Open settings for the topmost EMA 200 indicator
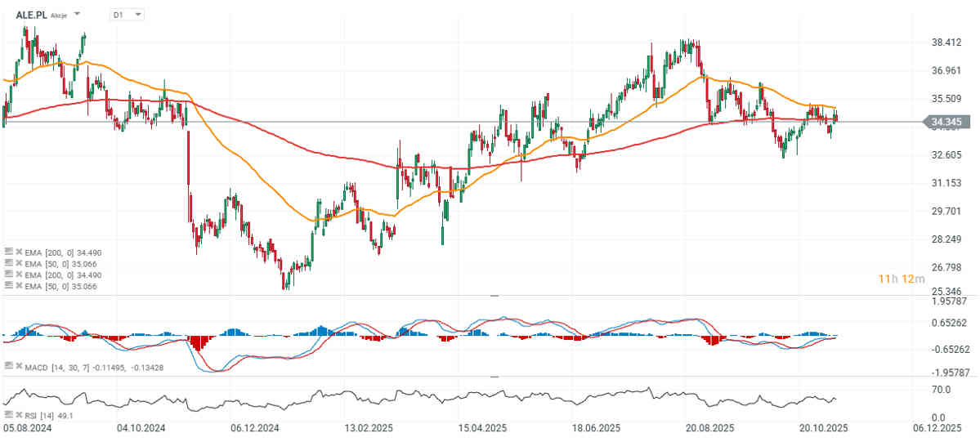Screen dimensions: 980x442 pos(8,252)
